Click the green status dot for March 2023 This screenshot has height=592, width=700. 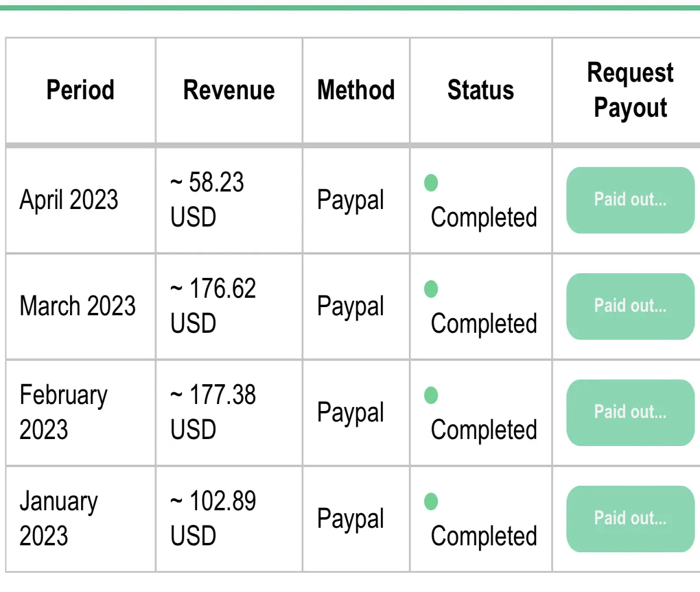(431, 289)
